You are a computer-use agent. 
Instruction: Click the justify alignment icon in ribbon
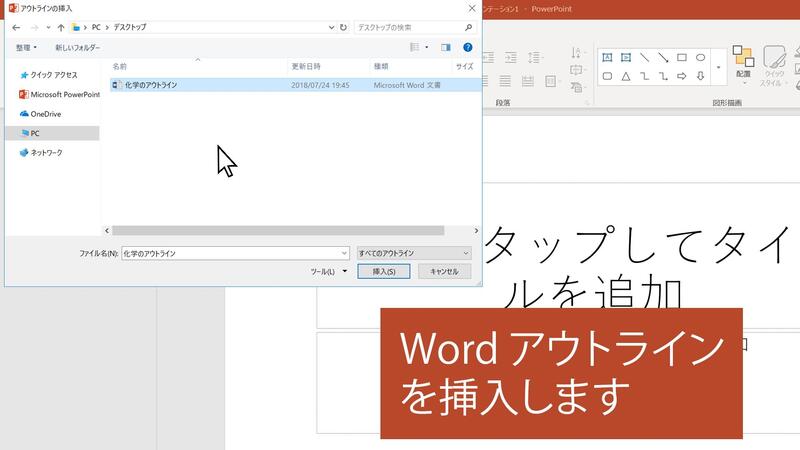point(505,81)
